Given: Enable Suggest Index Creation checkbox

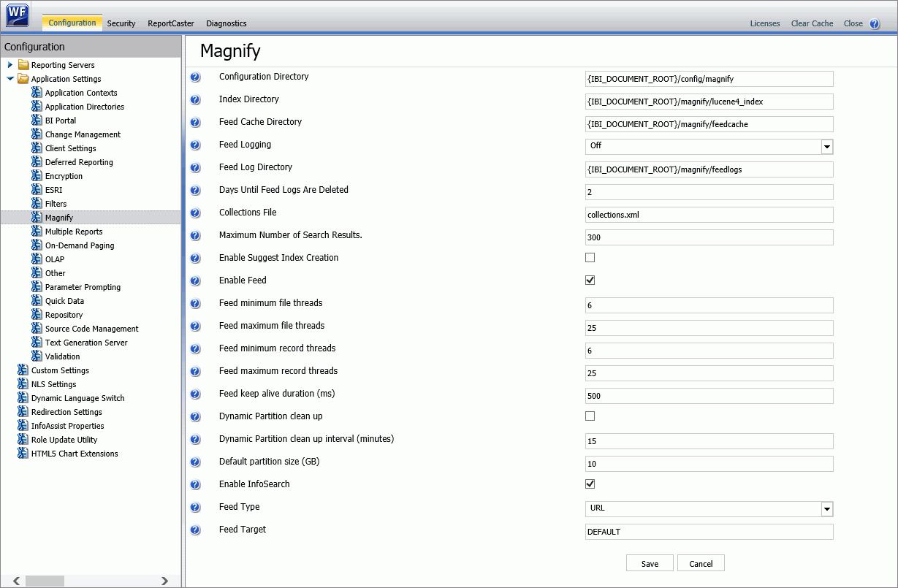Looking at the screenshot, I should click(590, 257).
